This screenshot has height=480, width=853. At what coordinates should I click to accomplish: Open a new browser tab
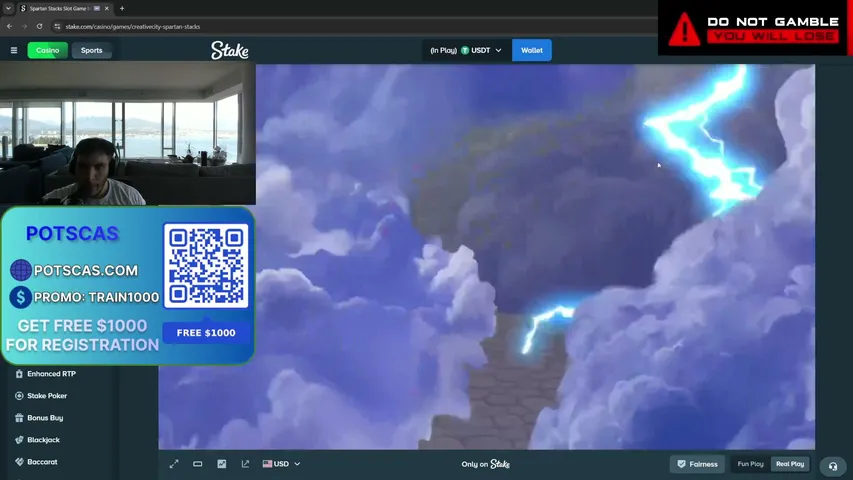[122, 8]
